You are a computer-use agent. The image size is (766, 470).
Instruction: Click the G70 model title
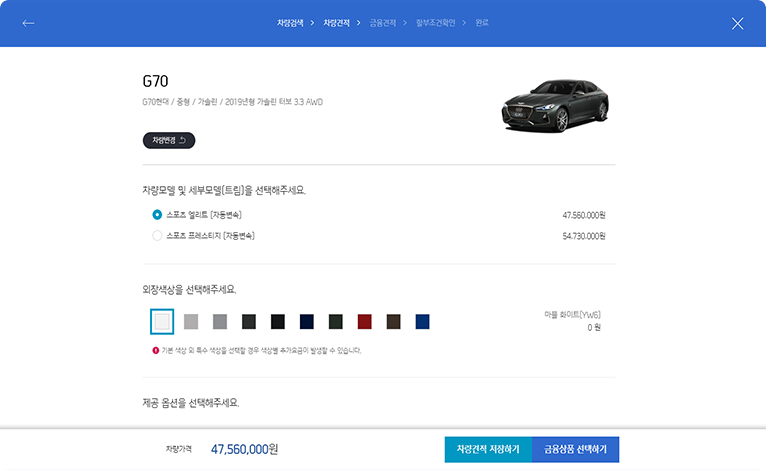tap(155, 81)
